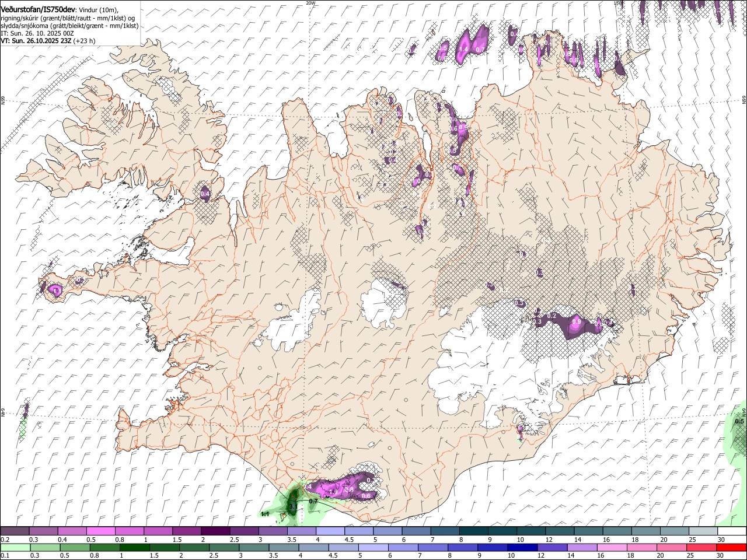Pick the bottom-scale 4 grey-blue swatch

313,547
